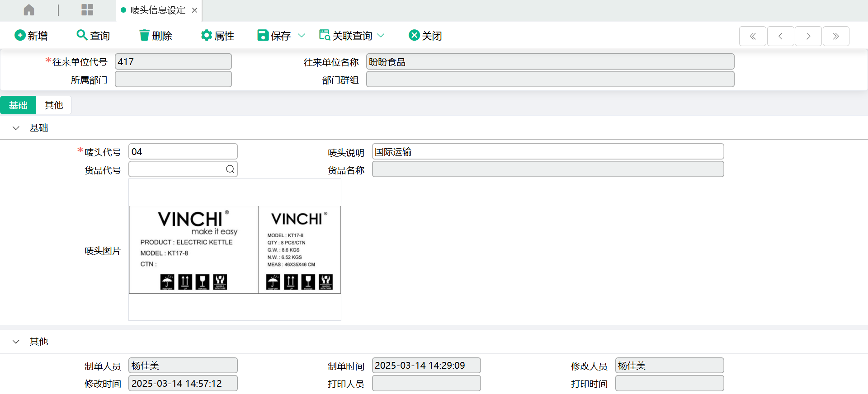Click the 保存 save button
The width and height of the screenshot is (868, 394).
274,36
